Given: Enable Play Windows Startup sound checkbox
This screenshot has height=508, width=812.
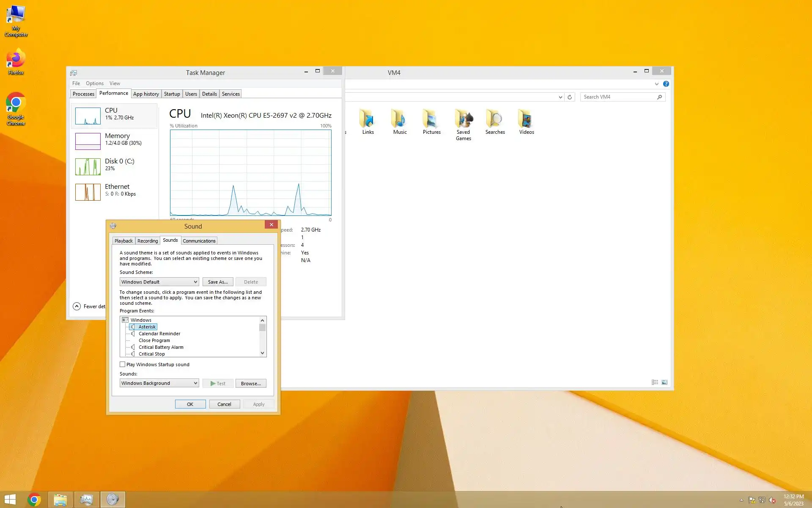Looking at the screenshot, I should (x=123, y=364).
